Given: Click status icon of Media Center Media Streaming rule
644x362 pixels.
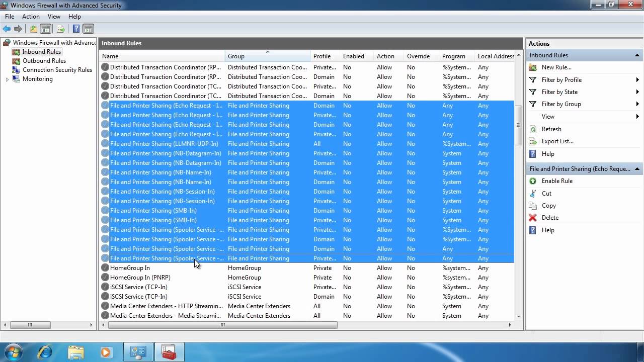Looking at the screenshot, I should tap(105, 316).
